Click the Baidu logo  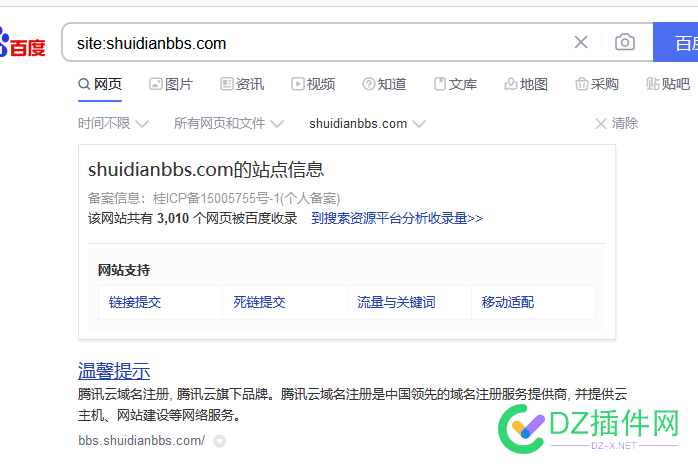click(22, 44)
